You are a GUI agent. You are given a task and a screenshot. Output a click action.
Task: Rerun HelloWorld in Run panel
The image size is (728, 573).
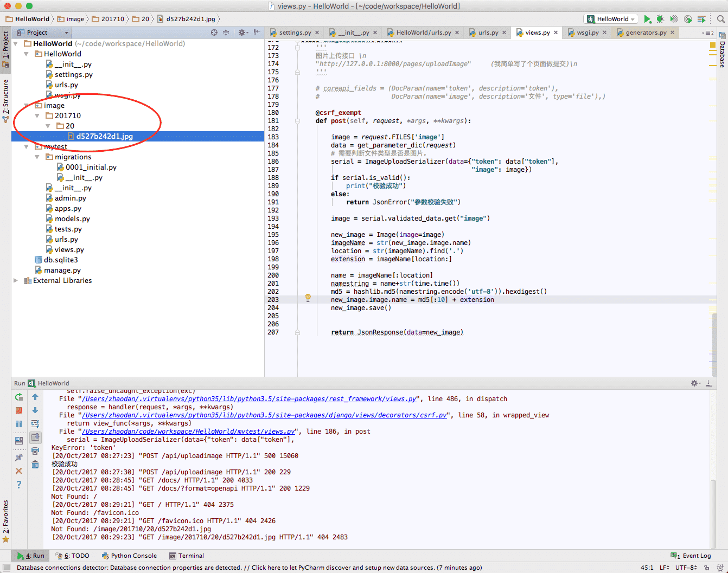(x=19, y=397)
